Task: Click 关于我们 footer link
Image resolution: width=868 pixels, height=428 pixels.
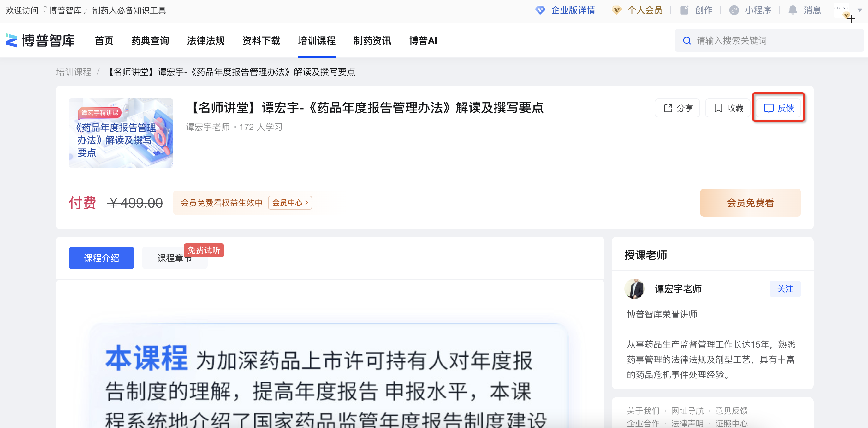Action: (x=643, y=411)
